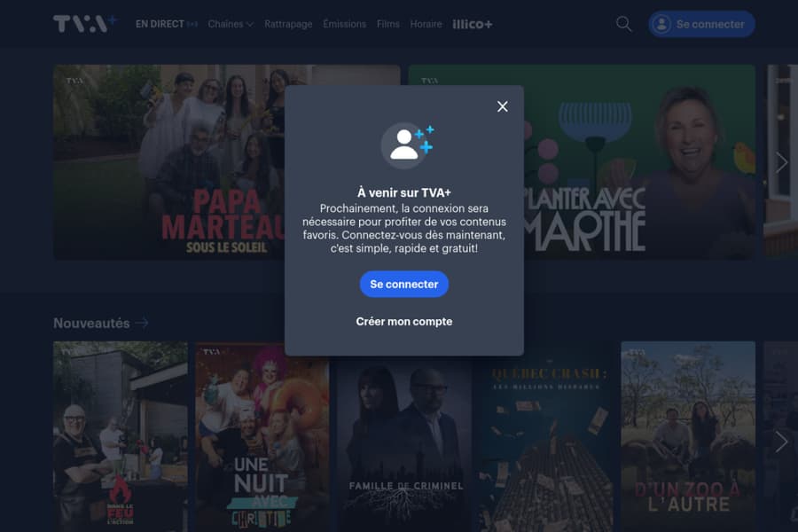The width and height of the screenshot is (798, 532).
Task: Expand the Chaînes dropdown
Action: pos(231,24)
